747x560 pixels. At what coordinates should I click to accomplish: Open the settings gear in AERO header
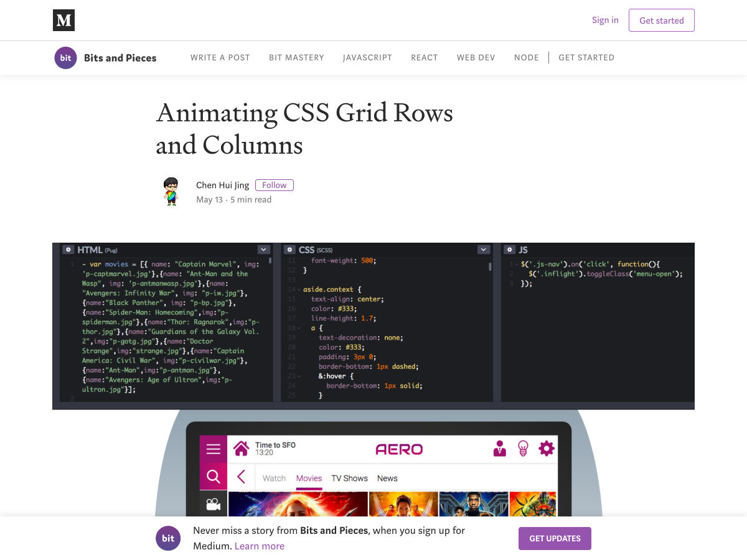point(547,448)
